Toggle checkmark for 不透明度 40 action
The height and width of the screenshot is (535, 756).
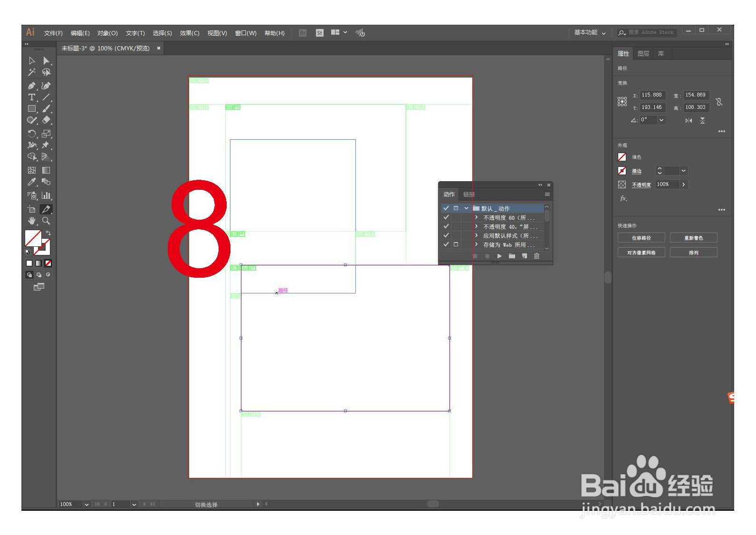click(x=446, y=226)
